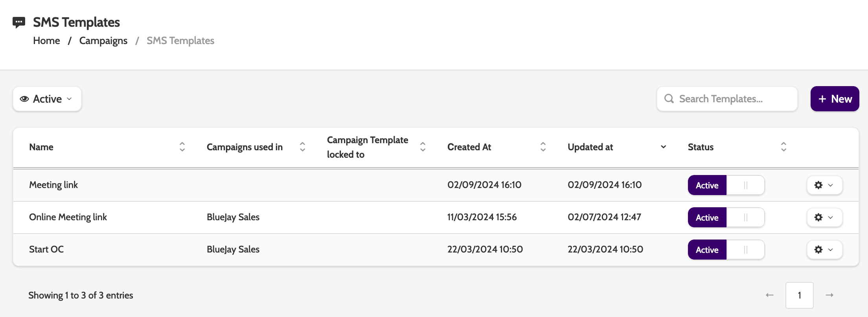The image size is (868, 317).
Task: Toggle Meeting link status switch
Action: pyautogui.click(x=726, y=185)
